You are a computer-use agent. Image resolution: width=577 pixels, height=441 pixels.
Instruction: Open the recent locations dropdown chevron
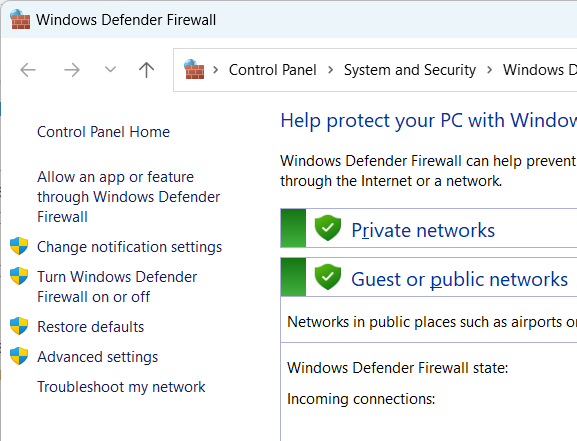(110, 69)
